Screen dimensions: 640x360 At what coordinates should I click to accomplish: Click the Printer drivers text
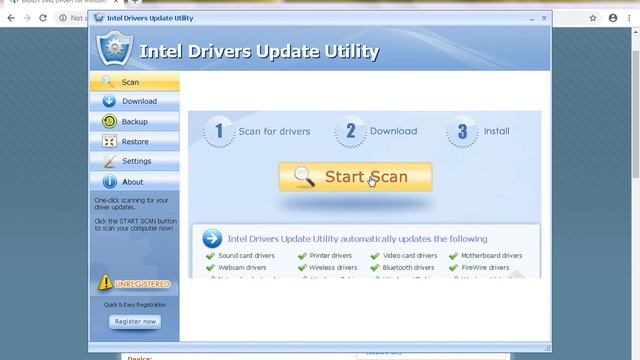click(x=331, y=256)
